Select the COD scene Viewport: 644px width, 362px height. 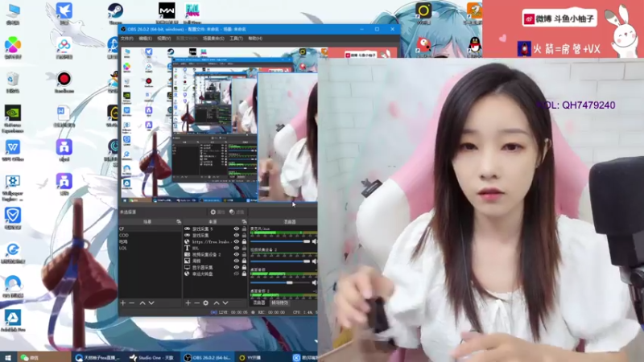[150, 235]
